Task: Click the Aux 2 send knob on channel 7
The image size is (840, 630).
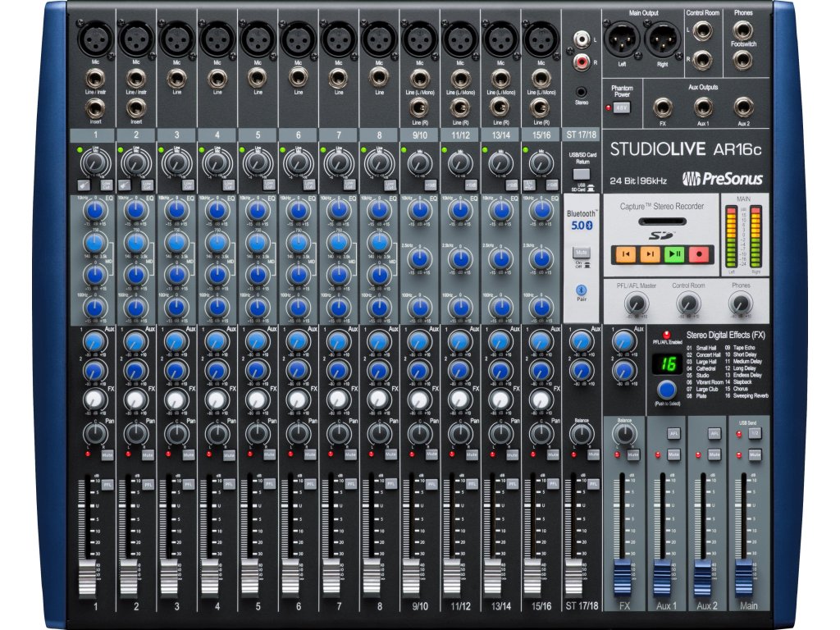Action: point(339,370)
